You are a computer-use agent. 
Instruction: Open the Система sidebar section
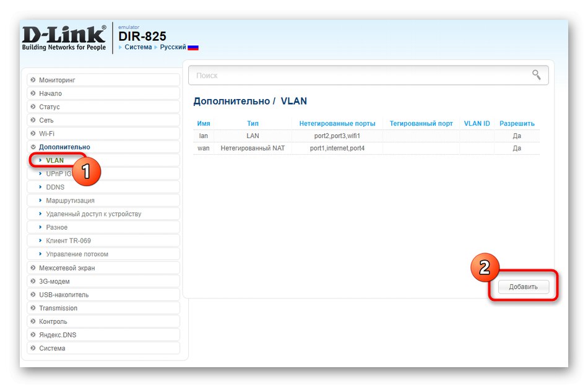(103, 348)
